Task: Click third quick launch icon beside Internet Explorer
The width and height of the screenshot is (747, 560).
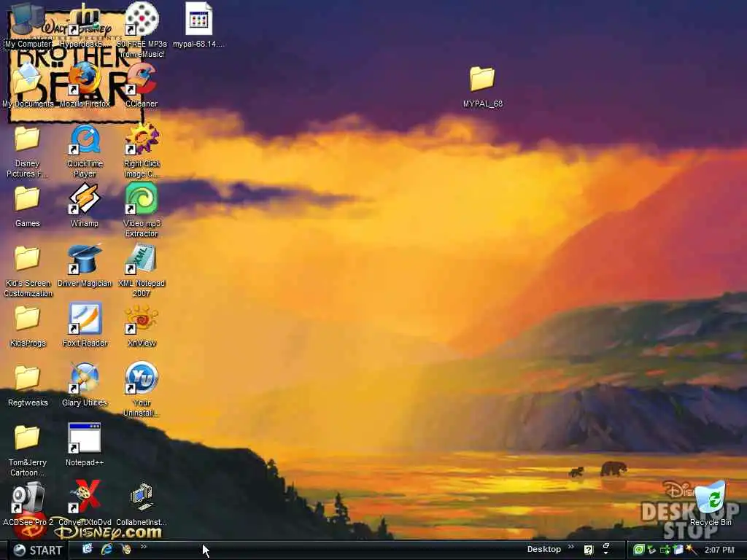Action: click(x=126, y=549)
